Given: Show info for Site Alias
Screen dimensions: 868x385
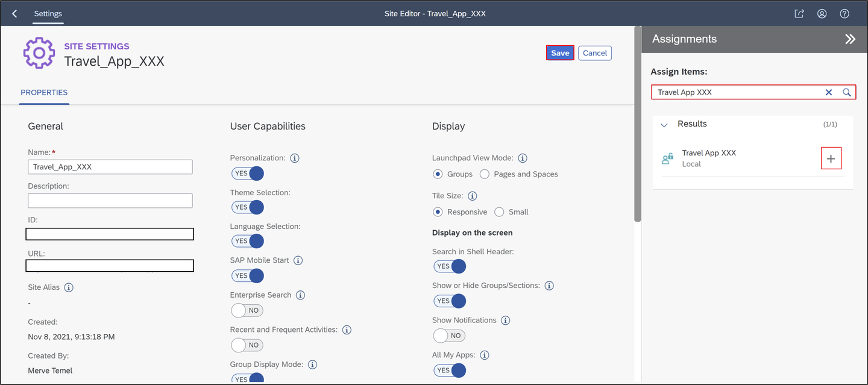Looking at the screenshot, I should (69, 287).
